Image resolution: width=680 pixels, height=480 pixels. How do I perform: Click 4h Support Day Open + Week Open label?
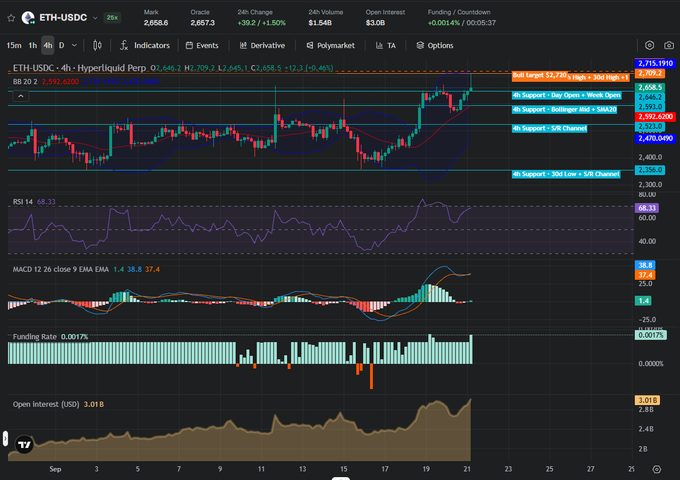pyautogui.click(x=566, y=95)
